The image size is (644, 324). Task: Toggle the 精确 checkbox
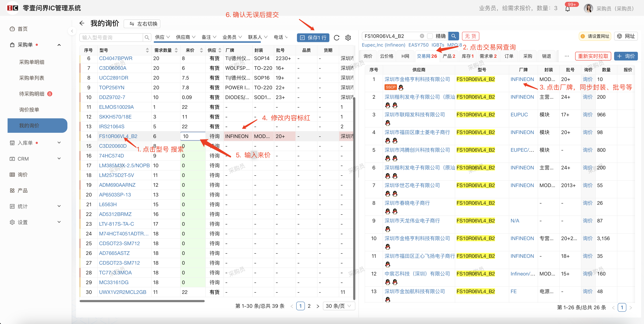point(430,36)
